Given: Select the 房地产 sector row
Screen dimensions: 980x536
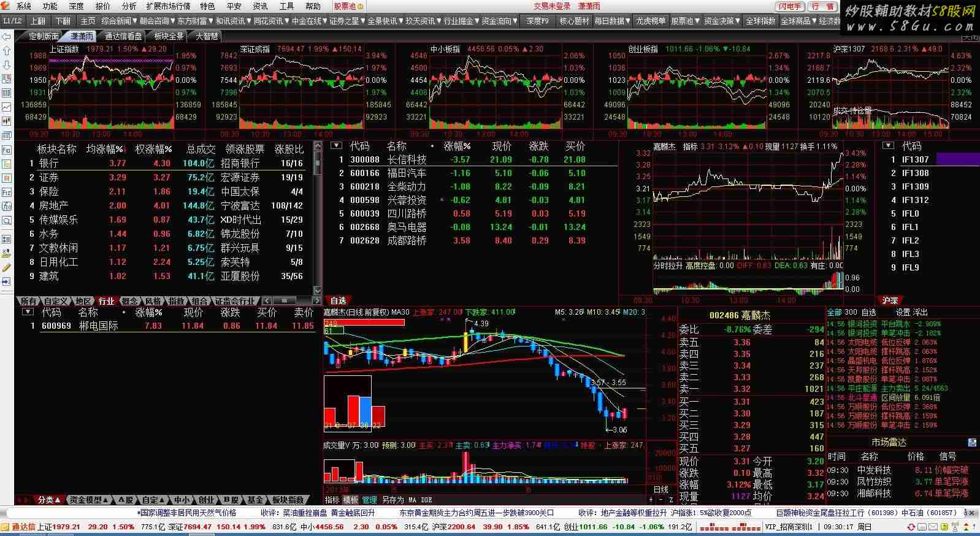Looking at the screenshot, I should (x=164, y=205).
